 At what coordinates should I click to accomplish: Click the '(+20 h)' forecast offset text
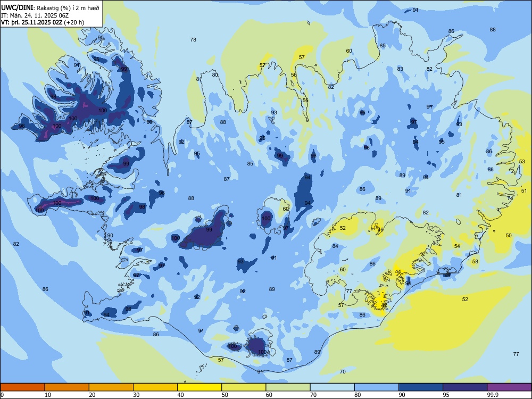74,22
